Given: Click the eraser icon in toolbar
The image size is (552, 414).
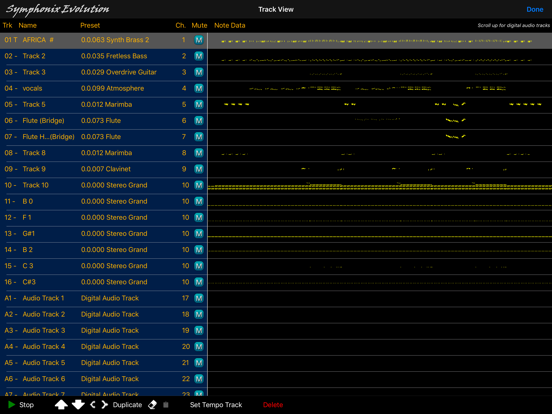Looking at the screenshot, I should pyautogui.click(x=152, y=405).
